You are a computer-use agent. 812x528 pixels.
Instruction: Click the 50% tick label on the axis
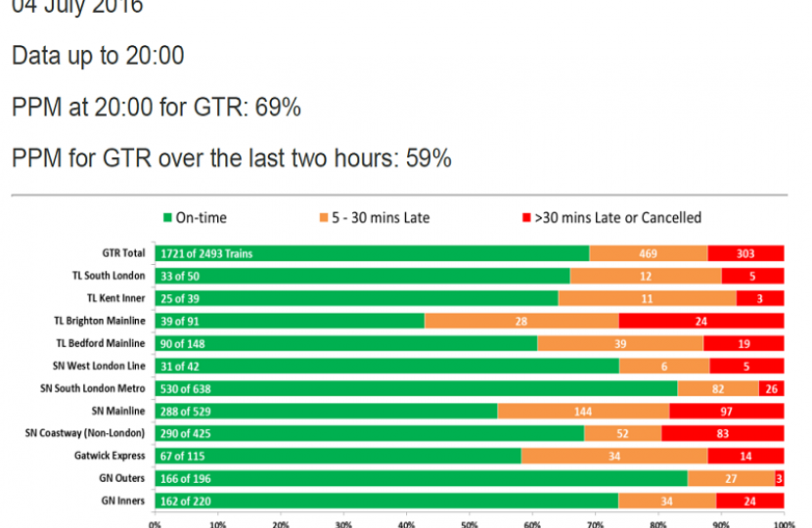click(469, 523)
